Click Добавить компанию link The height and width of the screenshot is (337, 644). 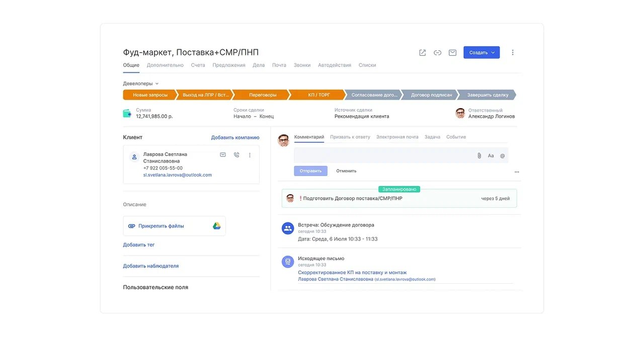[235, 137]
